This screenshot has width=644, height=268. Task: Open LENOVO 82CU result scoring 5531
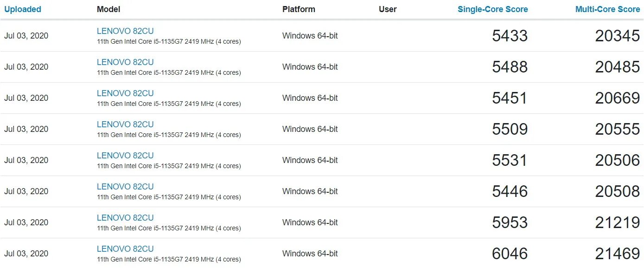click(125, 156)
